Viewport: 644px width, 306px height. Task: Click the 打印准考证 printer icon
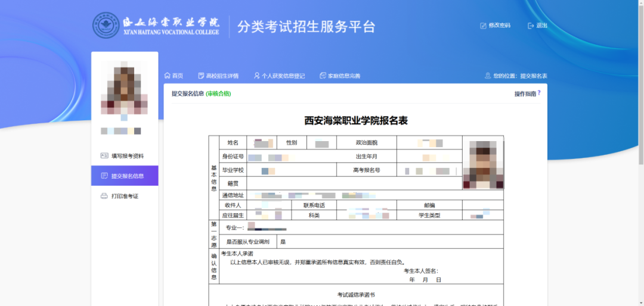(104, 196)
